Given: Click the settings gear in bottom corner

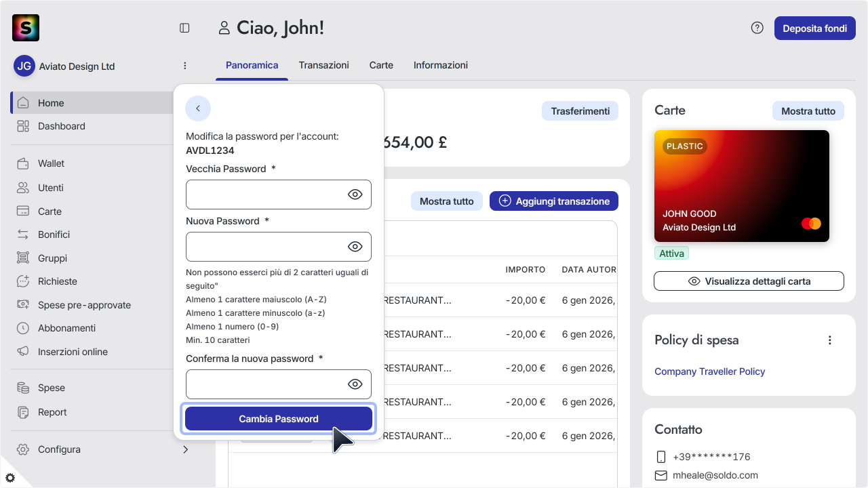Looking at the screenshot, I should tap(9, 478).
